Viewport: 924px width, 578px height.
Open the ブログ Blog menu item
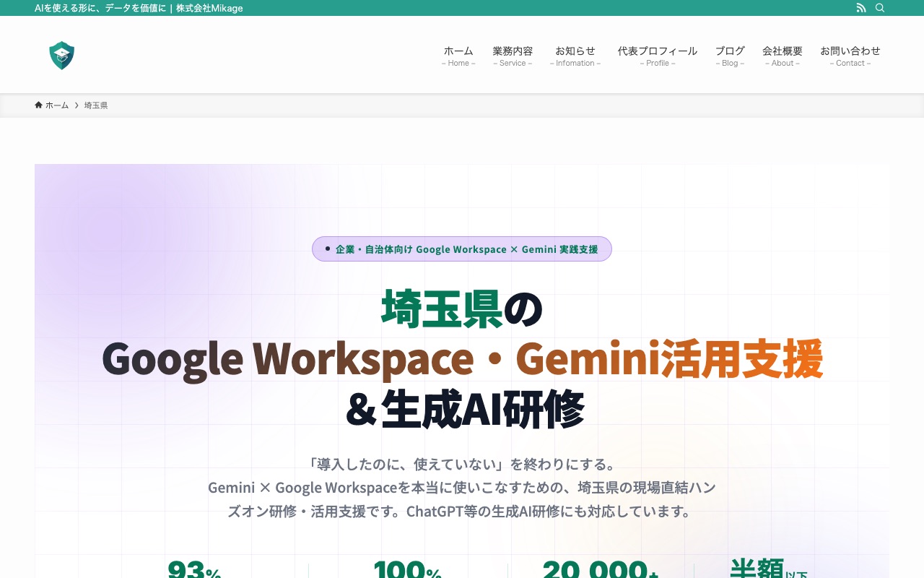(730, 56)
